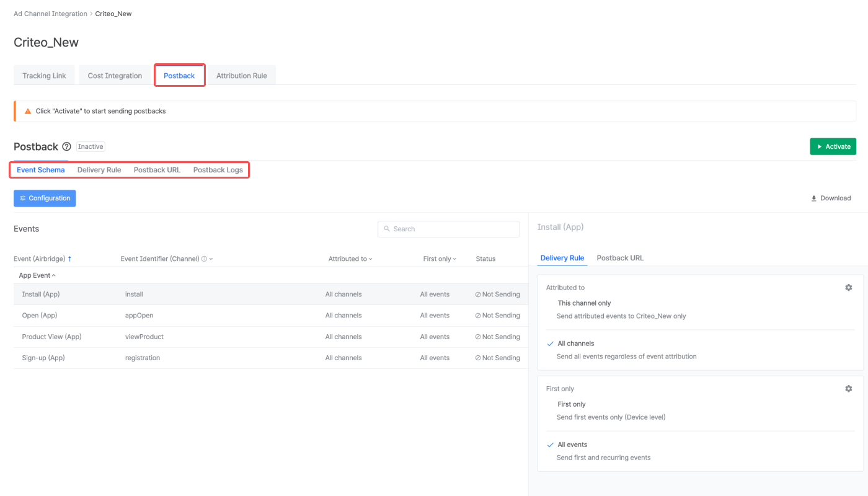Choose the "All events" recurring option in the panel

point(572,445)
